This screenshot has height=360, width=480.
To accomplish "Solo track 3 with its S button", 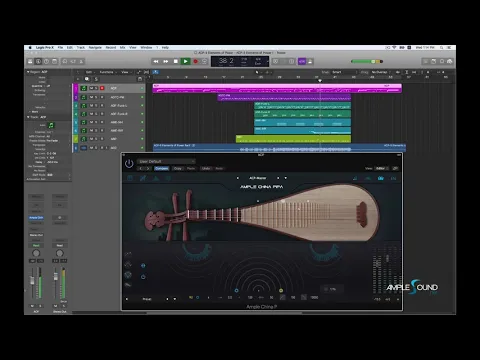I will pyautogui.click(x=97, y=105).
